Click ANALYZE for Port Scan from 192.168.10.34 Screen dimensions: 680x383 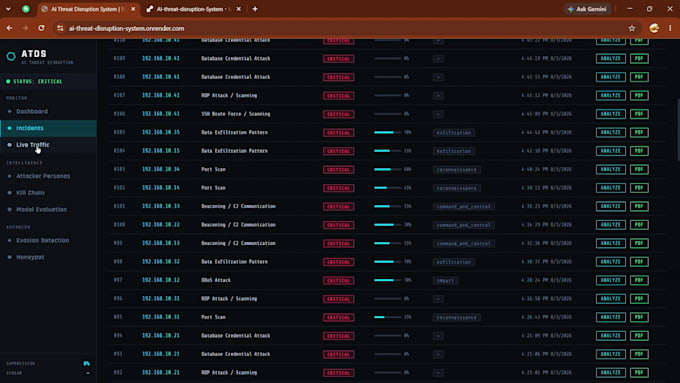pos(611,169)
